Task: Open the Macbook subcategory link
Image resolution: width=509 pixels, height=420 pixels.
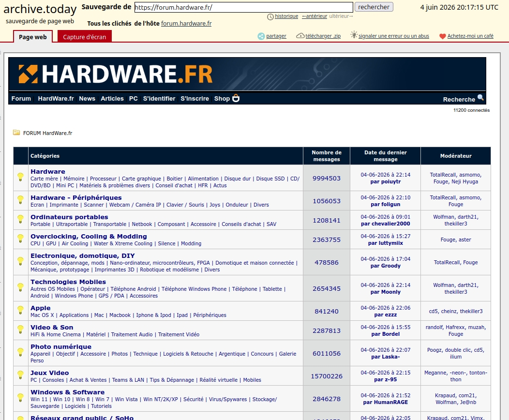Action: click(120, 315)
